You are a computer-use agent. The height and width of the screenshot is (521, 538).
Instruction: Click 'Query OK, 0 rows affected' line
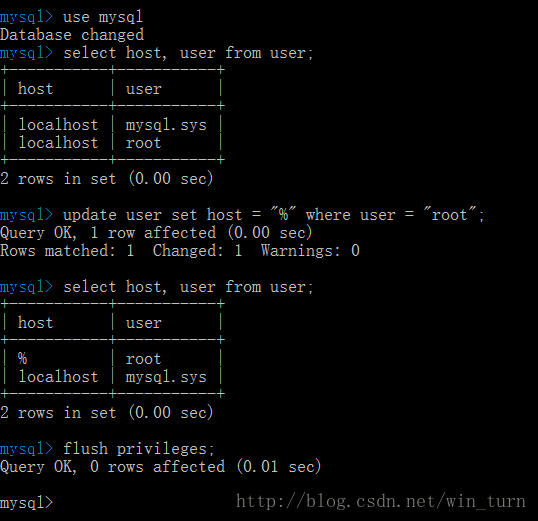161,467
